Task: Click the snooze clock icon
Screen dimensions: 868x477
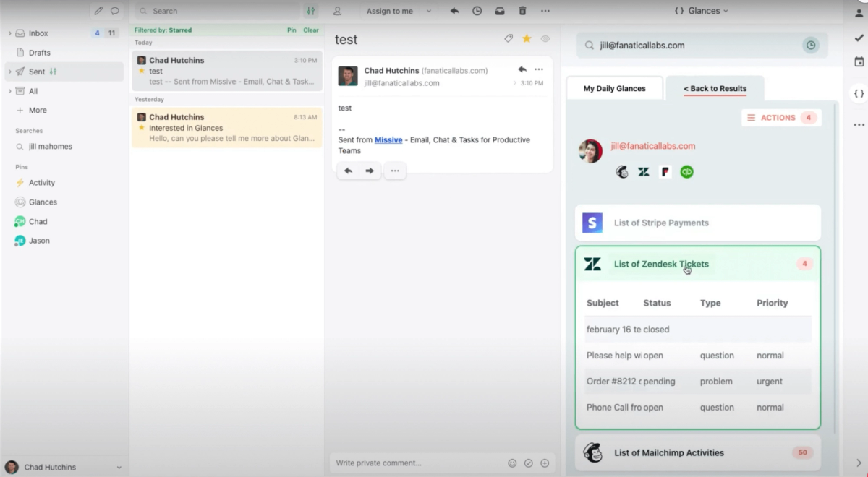Action: pos(477,11)
